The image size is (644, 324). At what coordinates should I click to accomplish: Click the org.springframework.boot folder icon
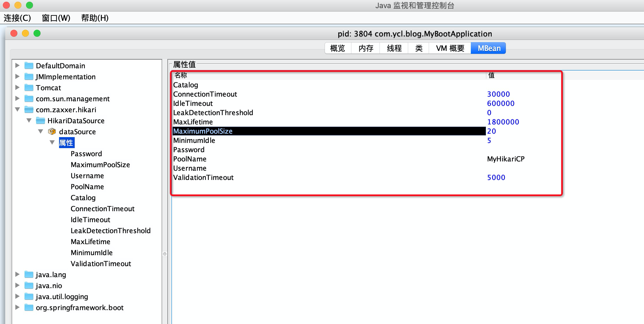pyautogui.click(x=29, y=308)
